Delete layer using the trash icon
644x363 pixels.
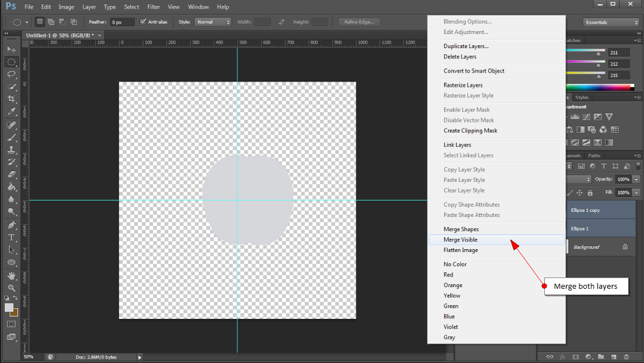pyautogui.click(x=626, y=356)
